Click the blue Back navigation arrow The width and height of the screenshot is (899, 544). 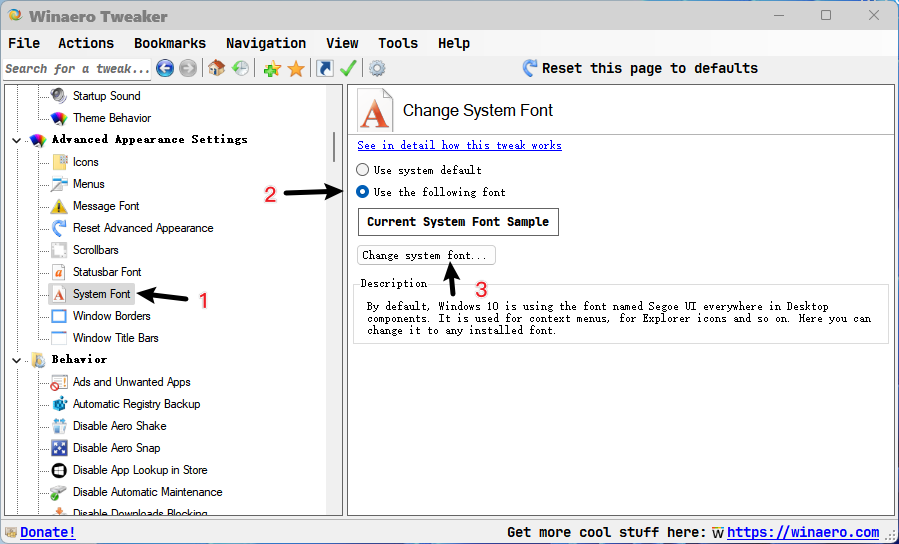tap(165, 68)
